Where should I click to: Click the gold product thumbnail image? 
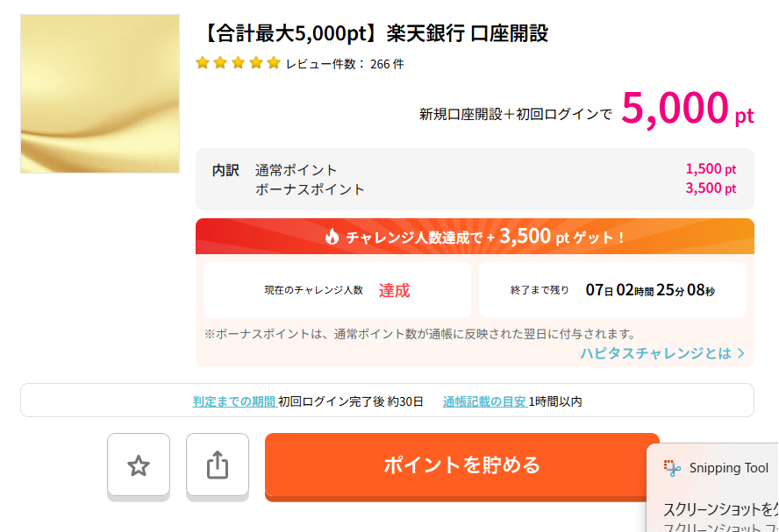(x=100, y=94)
